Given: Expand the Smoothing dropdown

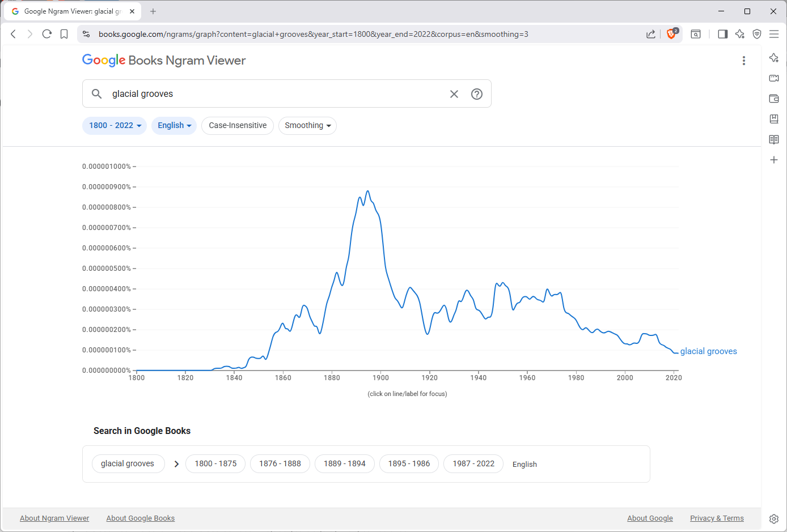Looking at the screenshot, I should click(x=307, y=126).
